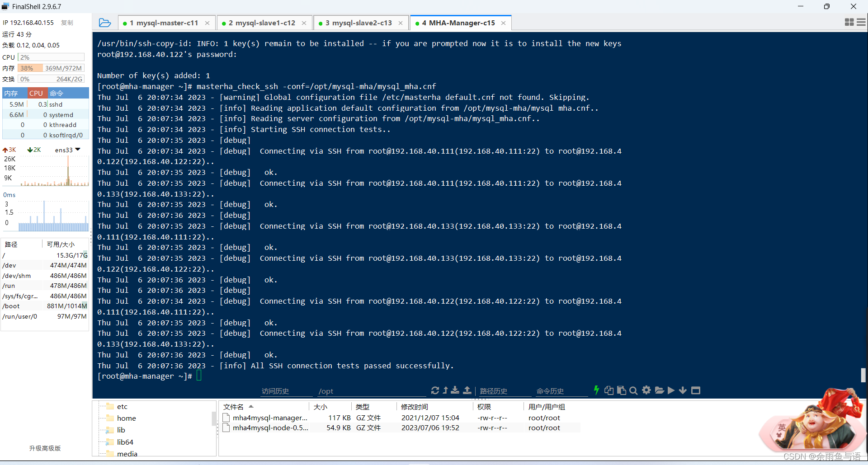Open the 升级高级版 upgrade link
The height and width of the screenshot is (465, 868).
44,448
